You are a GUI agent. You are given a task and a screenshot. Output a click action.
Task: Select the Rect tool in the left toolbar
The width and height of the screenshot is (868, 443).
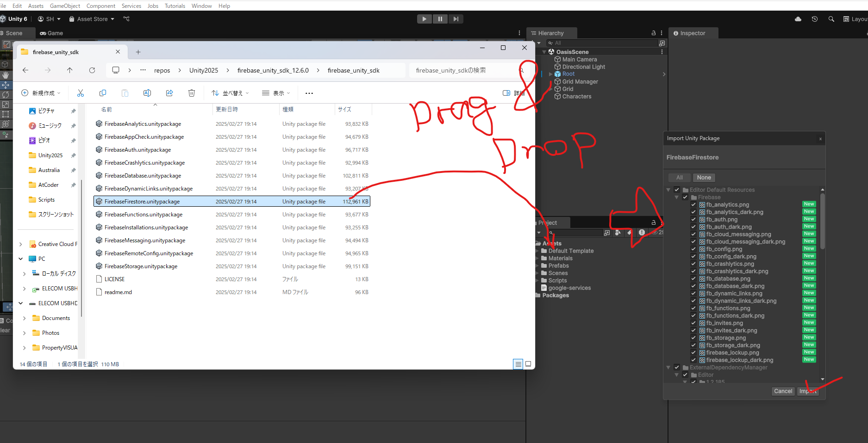tap(6, 114)
